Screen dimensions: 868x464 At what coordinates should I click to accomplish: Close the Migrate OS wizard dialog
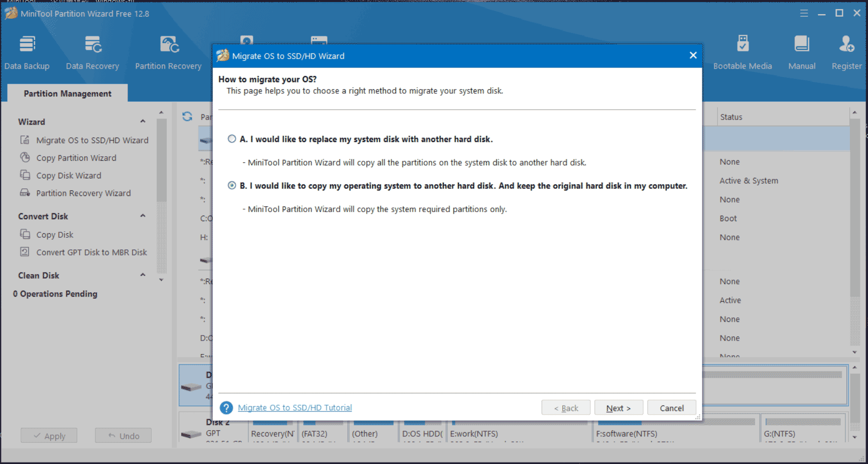[x=693, y=55]
